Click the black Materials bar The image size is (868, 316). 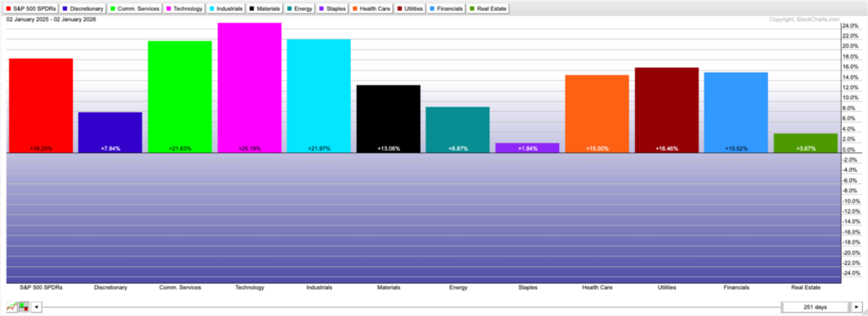tap(388, 119)
